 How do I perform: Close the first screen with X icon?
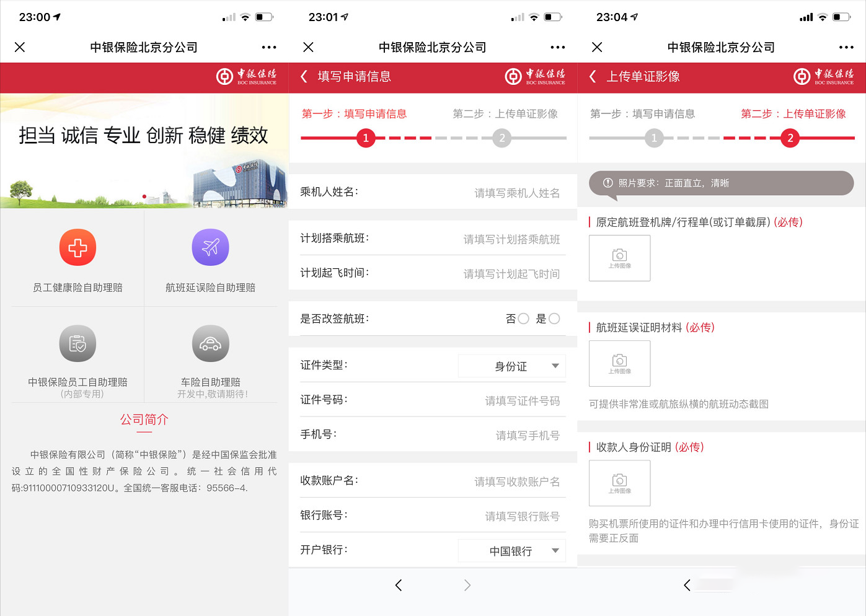point(20,47)
